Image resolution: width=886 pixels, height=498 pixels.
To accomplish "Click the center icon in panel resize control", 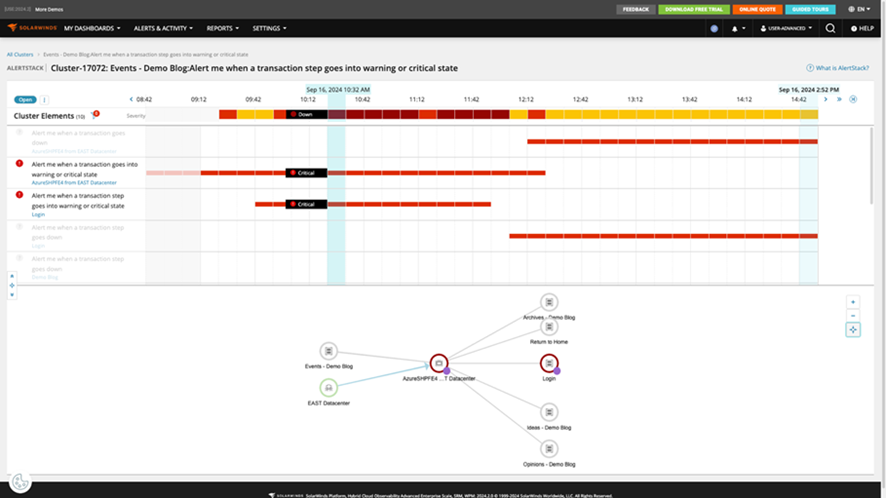I will [12, 285].
